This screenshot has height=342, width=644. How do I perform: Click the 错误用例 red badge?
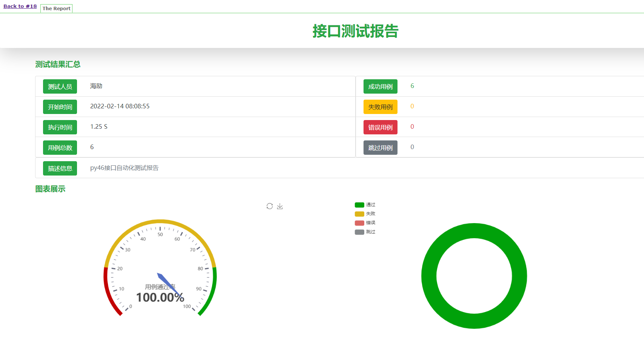(x=380, y=127)
